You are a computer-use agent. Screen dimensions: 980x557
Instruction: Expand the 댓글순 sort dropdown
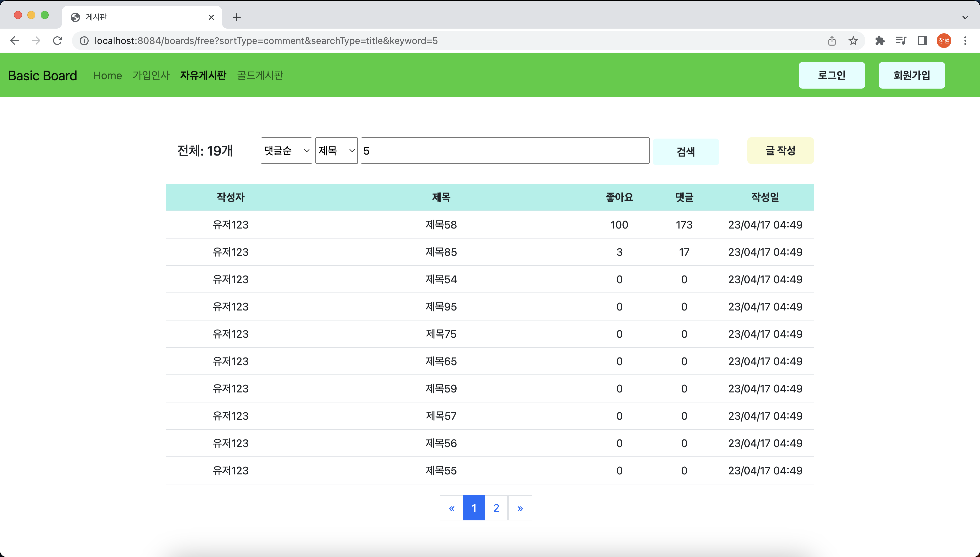point(286,151)
